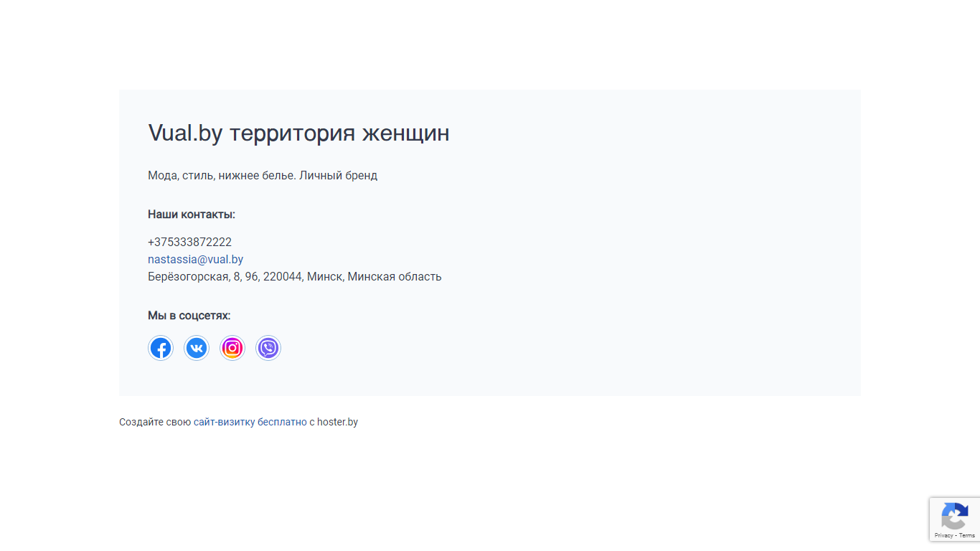Open the VK social icon
980x551 pixels.
(x=197, y=348)
